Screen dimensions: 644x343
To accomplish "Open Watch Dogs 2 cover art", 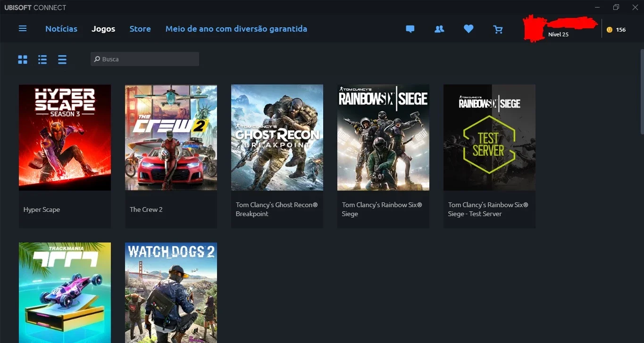I will pyautogui.click(x=171, y=293).
